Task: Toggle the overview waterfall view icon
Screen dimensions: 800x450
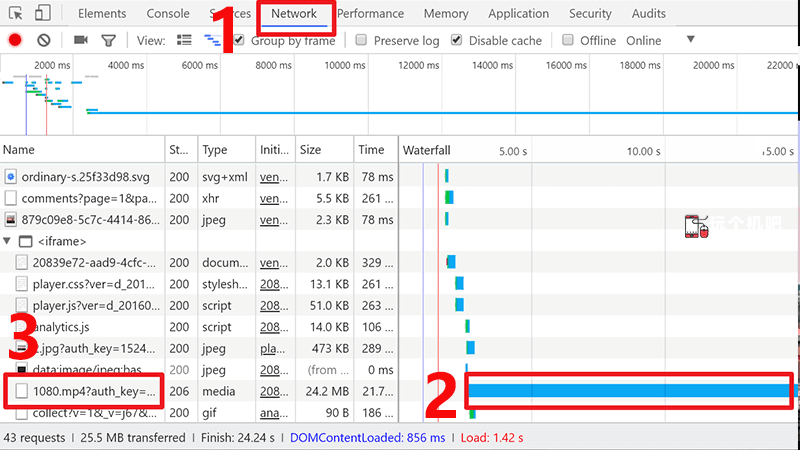Action: [213, 40]
